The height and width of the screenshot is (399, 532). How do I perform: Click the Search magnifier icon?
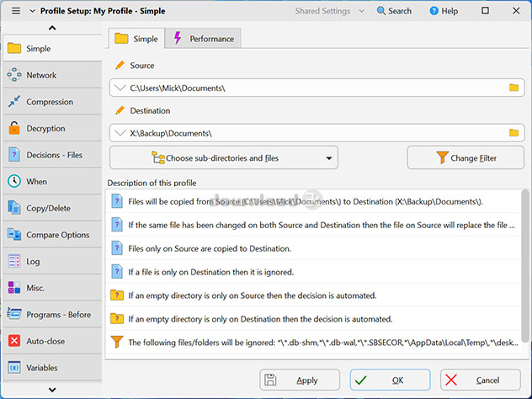(381, 11)
